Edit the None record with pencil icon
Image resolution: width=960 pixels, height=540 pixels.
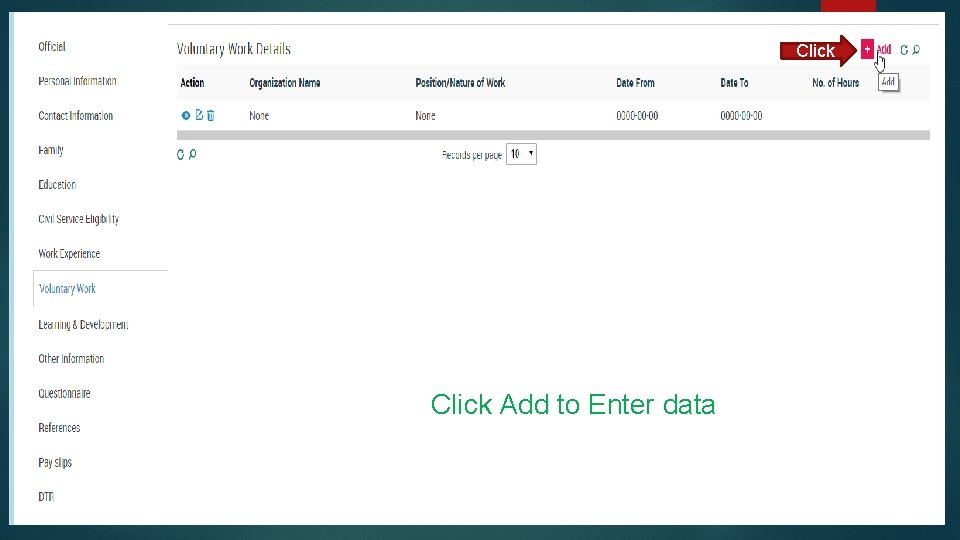coord(199,115)
